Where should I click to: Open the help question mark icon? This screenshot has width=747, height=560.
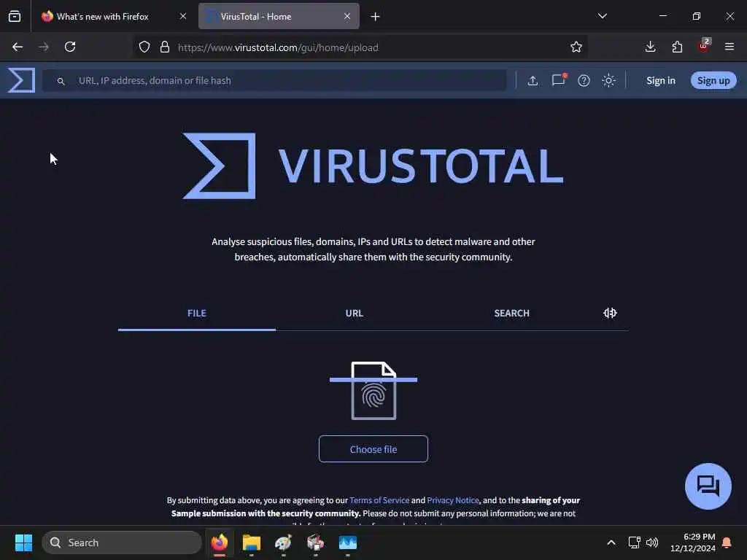click(x=584, y=80)
